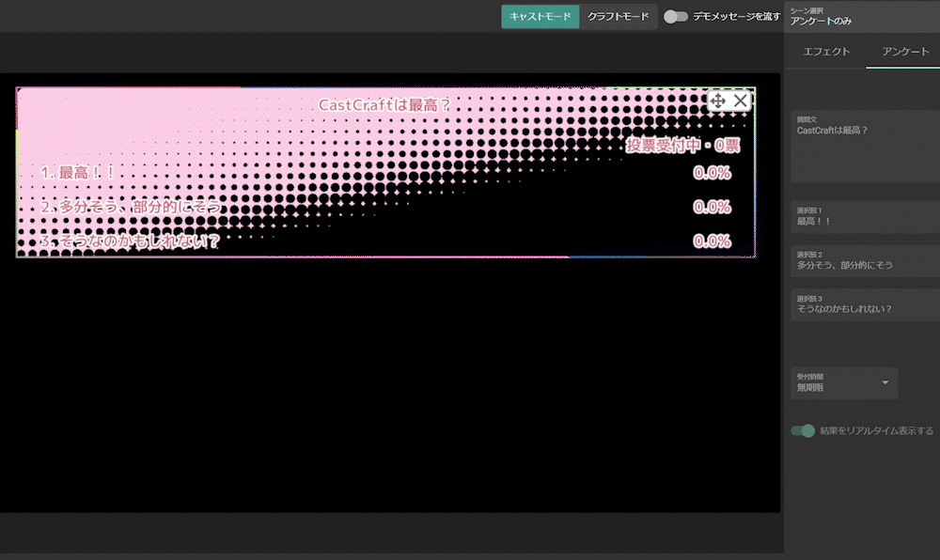Viewport: 940px width, 560px height.
Task: Open the アンケート tab
Action: point(904,52)
